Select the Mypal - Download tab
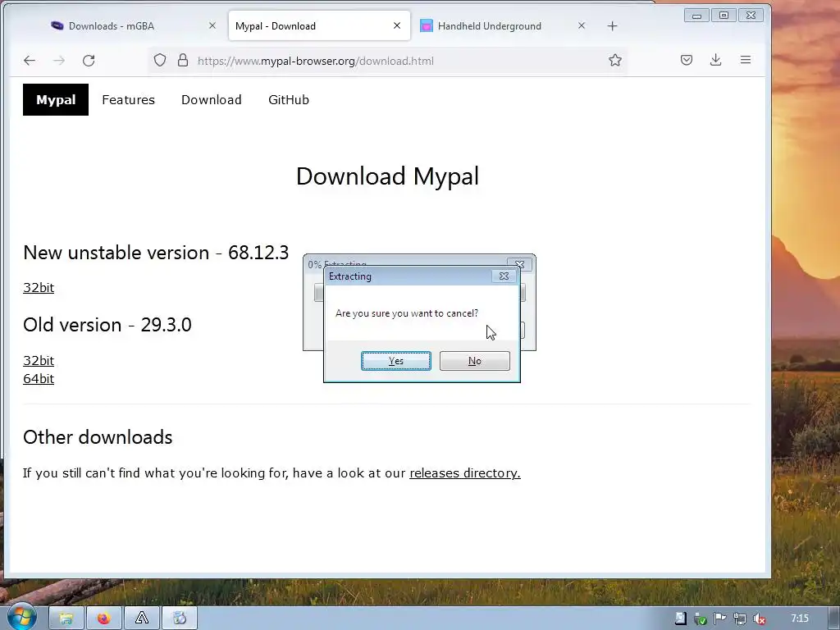This screenshot has width=840, height=630. (276, 25)
